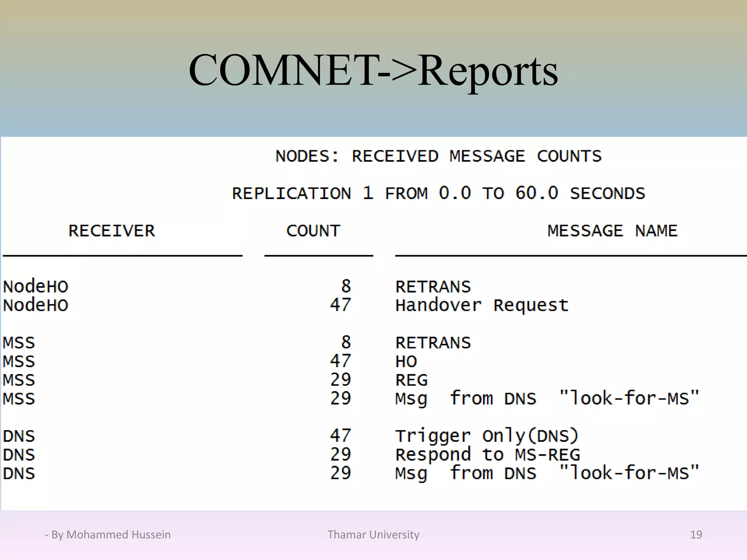The image size is (747, 560).
Task: Click the HO message name for MSS
Action: (406, 361)
